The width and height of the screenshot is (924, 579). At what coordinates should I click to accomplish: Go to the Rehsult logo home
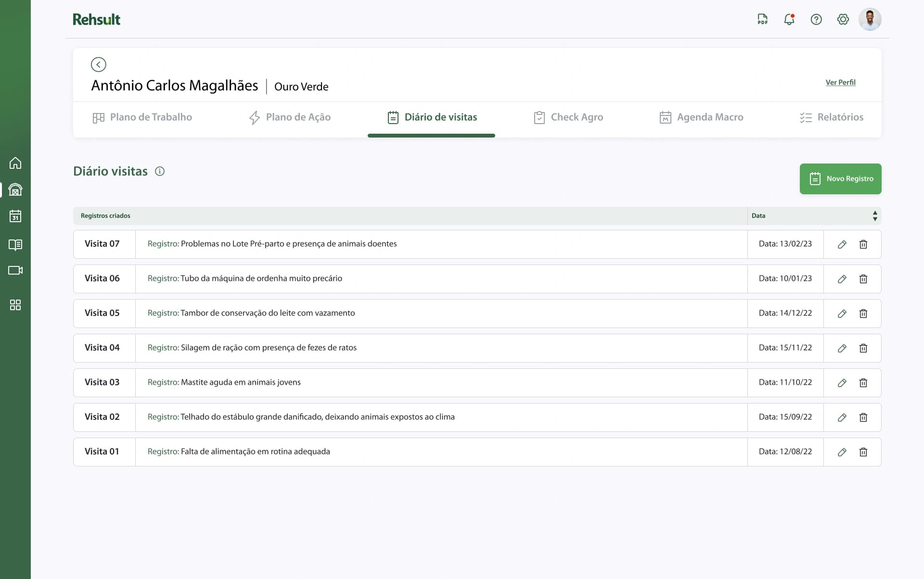tap(96, 19)
